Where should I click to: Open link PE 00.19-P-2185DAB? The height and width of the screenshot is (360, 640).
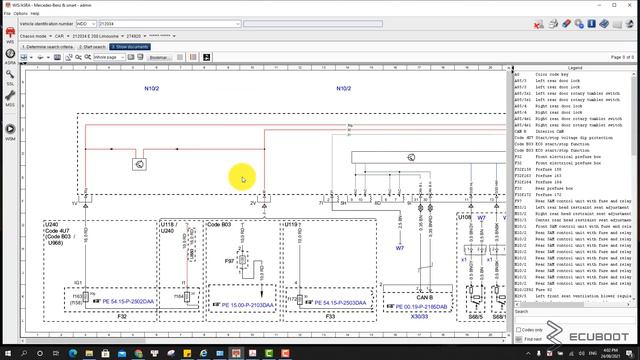421,307
